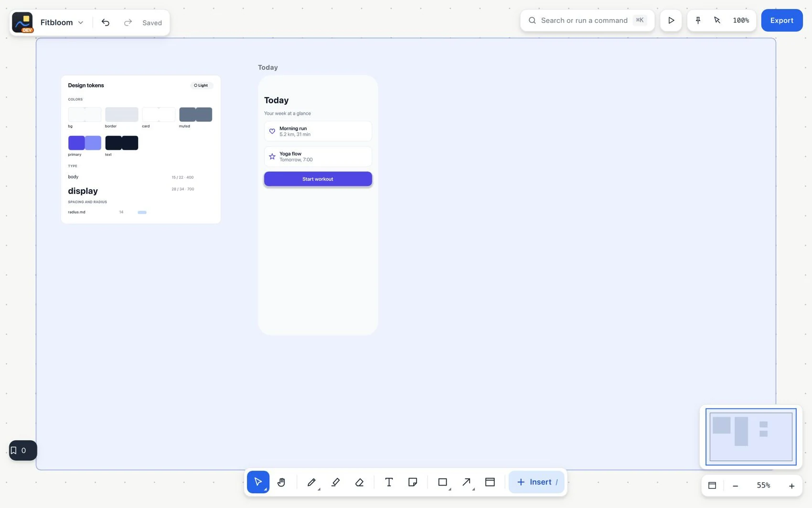Image resolution: width=812 pixels, height=508 pixels.
Task: Open the Insert menu
Action: (x=536, y=482)
